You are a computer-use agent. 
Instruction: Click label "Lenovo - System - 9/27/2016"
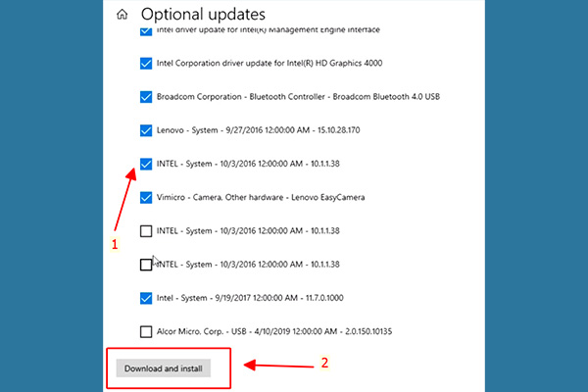pos(210,130)
